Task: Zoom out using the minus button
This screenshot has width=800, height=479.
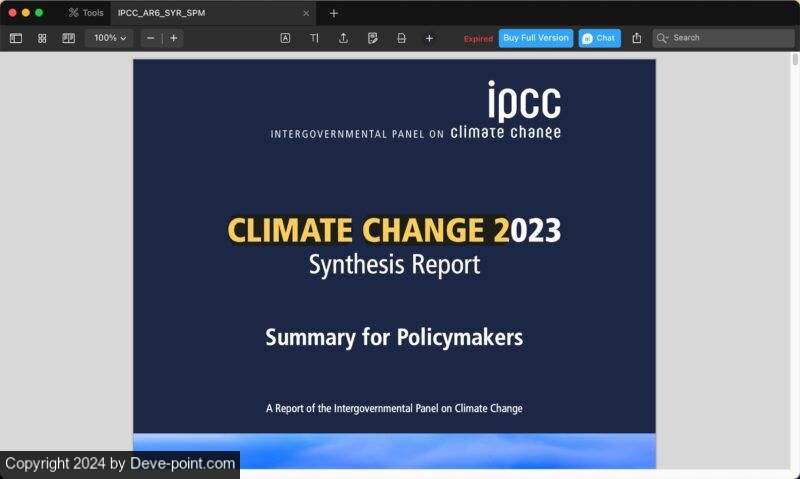Action: 150,38
